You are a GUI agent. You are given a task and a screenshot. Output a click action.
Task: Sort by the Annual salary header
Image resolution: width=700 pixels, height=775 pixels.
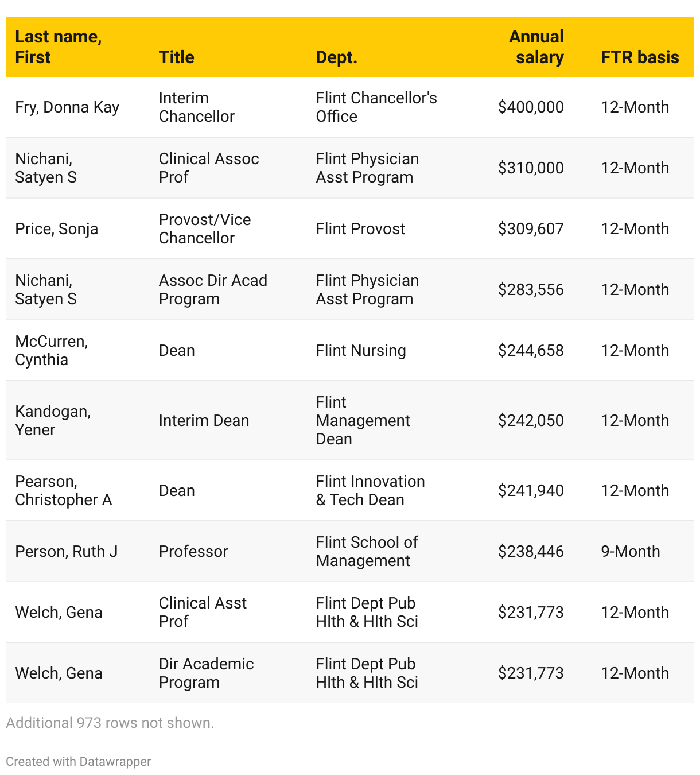536,47
